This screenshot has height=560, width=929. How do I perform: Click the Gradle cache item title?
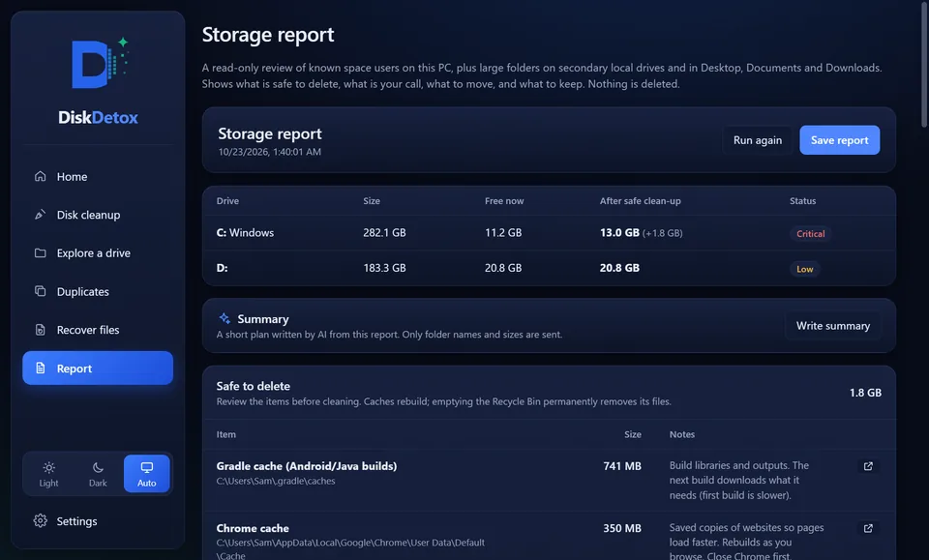307,466
